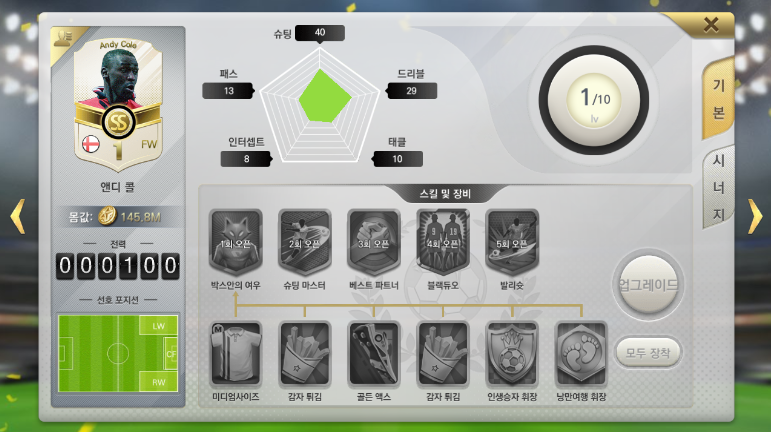Select the first 감자 튀김 fries item
Viewport: 771px width, 432px height.
304,354
